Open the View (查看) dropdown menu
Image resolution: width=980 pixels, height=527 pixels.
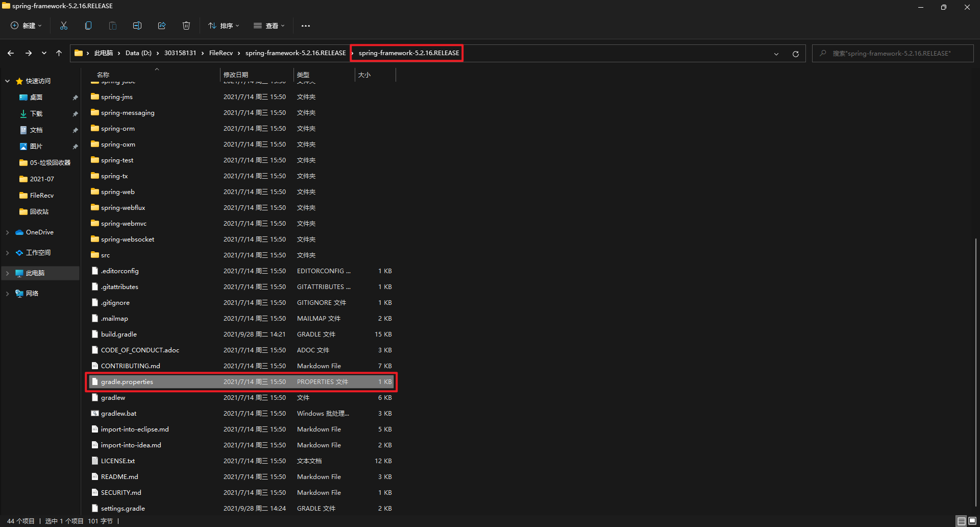269,26
